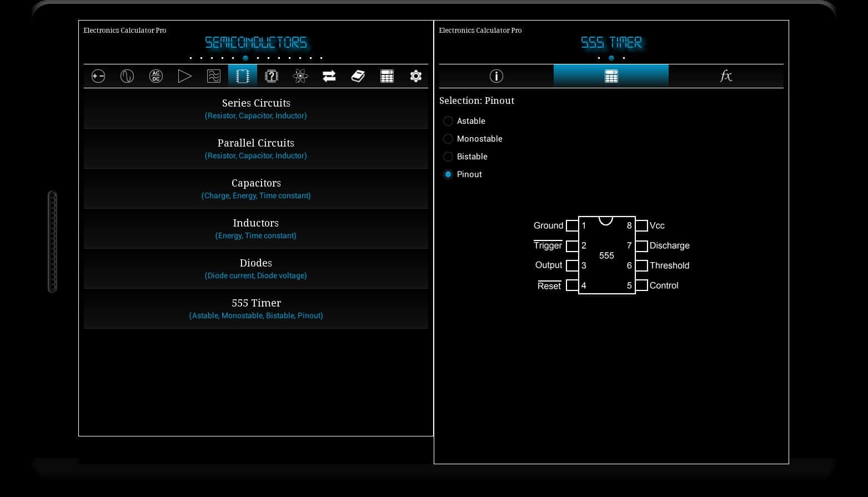Image resolution: width=868 pixels, height=497 pixels.
Task: Select the Pinout radio button
Action: pos(448,174)
